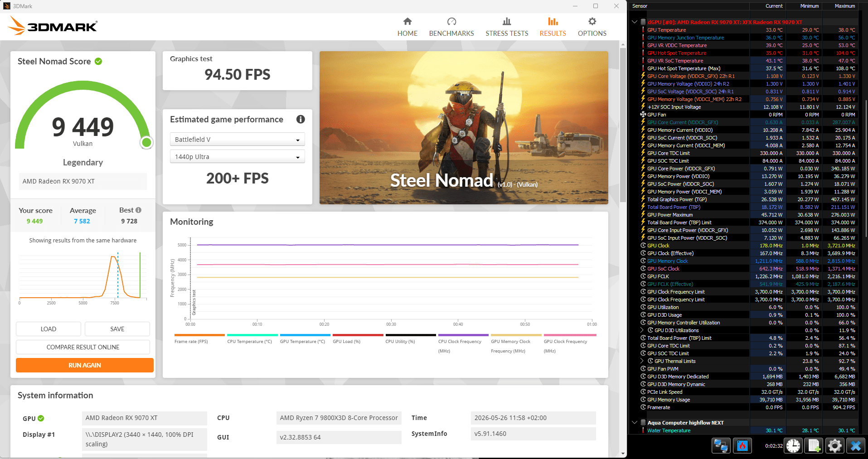
Task: Open the HOME tab in 3DMark
Action: [x=407, y=27]
